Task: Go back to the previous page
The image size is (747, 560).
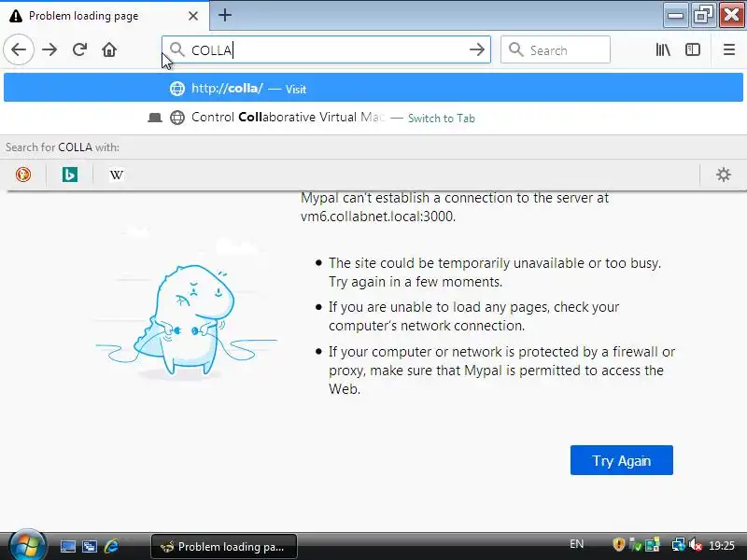Action: (19, 49)
